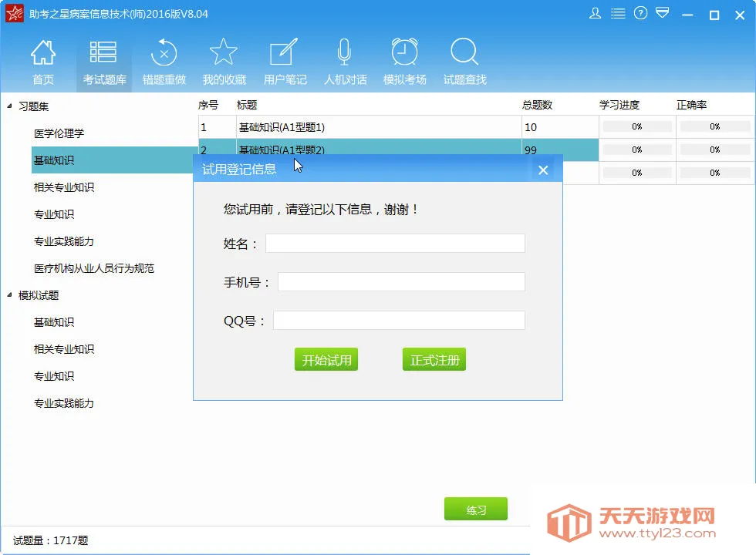Click the 正确率 column header

[691, 105]
